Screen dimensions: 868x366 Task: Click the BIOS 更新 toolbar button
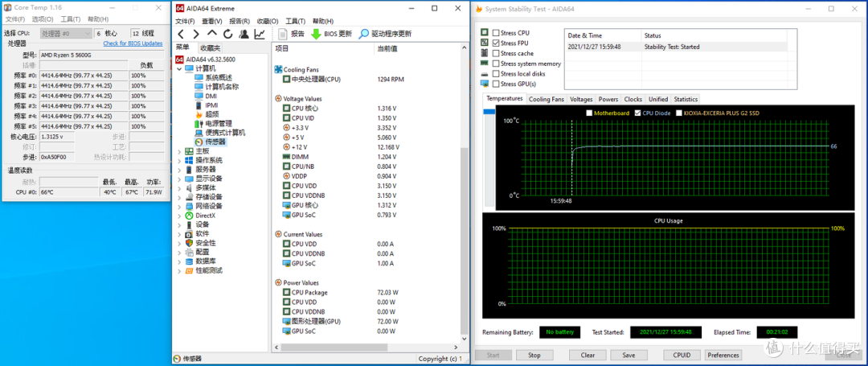[x=331, y=34]
